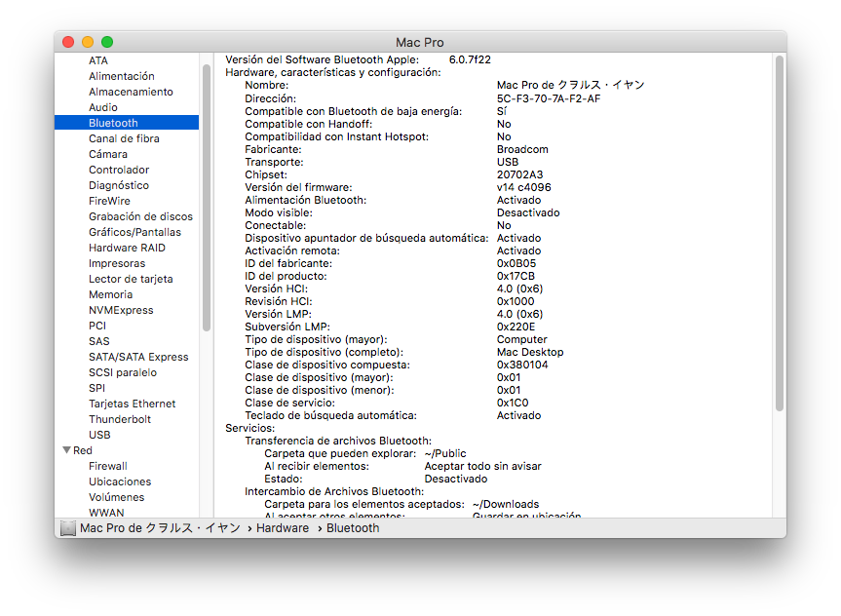This screenshot has width=841, height=616.
Task: Open Firewall under Red
Action: coord(108,466)
